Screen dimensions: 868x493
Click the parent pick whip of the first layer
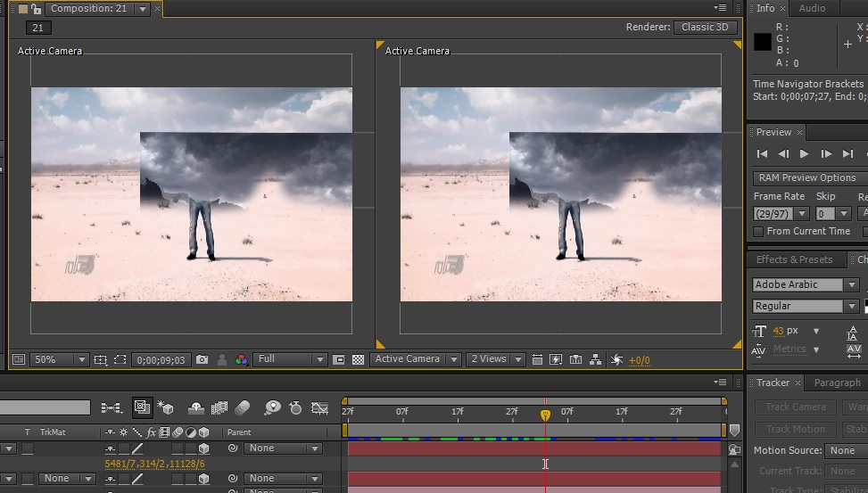[x=233, y=448]
